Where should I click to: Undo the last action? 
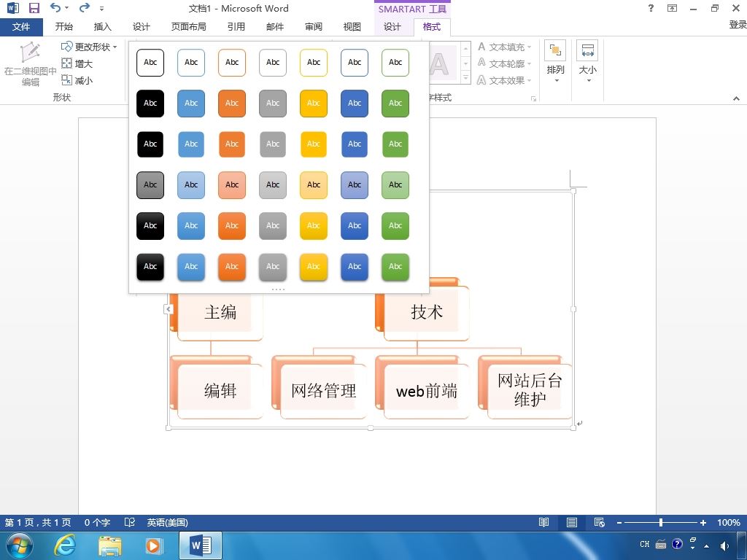pyautogui.click(x=55, y=7)
